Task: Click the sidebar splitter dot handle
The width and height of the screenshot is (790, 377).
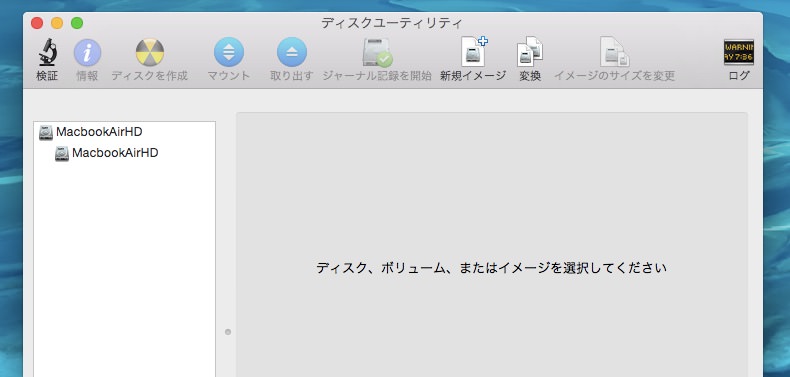Action: 228,332
